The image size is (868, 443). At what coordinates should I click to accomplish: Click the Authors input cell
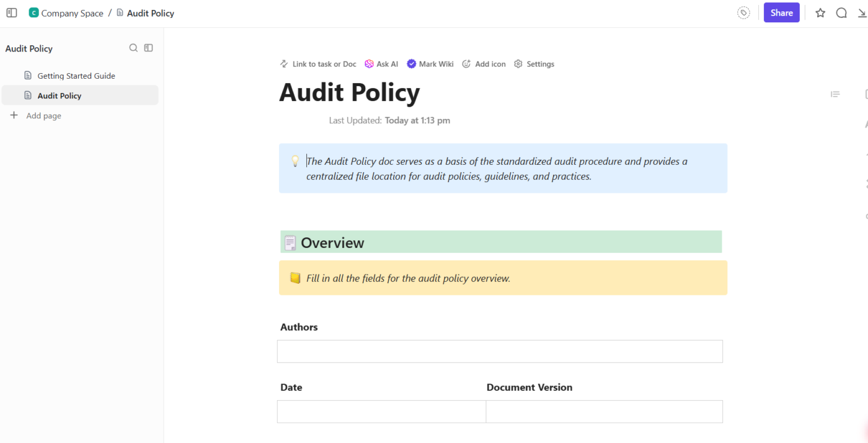[500, 351]
